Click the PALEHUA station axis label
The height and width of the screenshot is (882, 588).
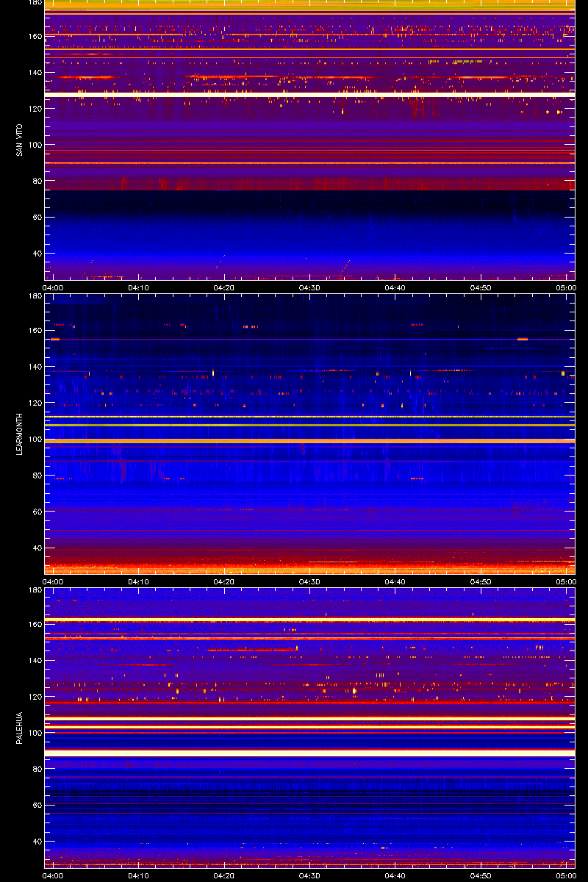click(x=19, y=728)
